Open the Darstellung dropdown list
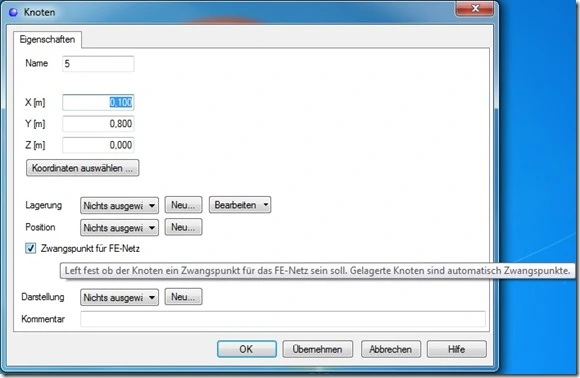 pos(119,297)
